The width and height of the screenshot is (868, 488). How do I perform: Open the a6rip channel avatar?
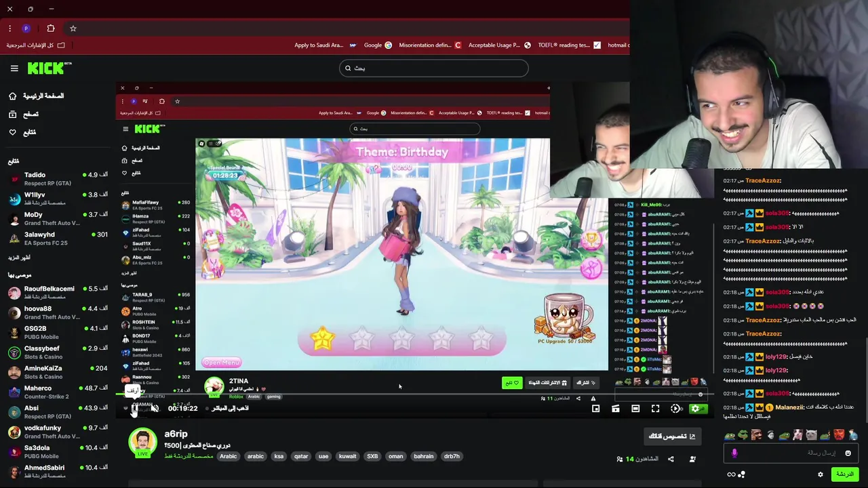click(x=142, y=443)
